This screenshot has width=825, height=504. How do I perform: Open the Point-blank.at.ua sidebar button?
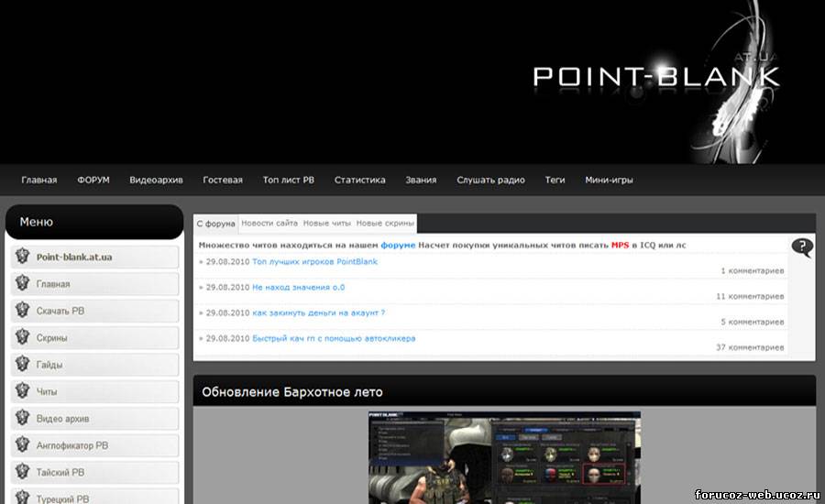(x=94, y=257)
